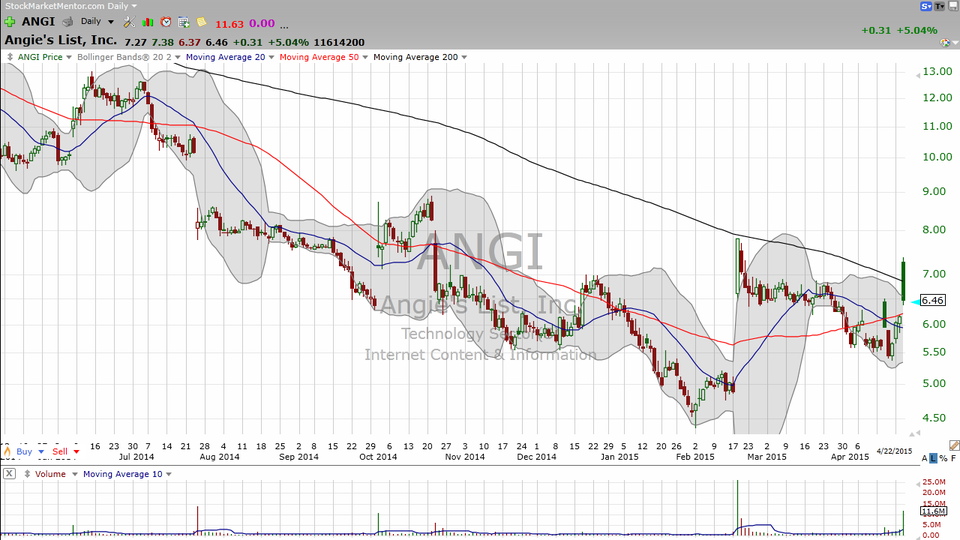Select the L logarithmic scale toggle
Viewport: 960px width, 540px height.
coord(933,458)
